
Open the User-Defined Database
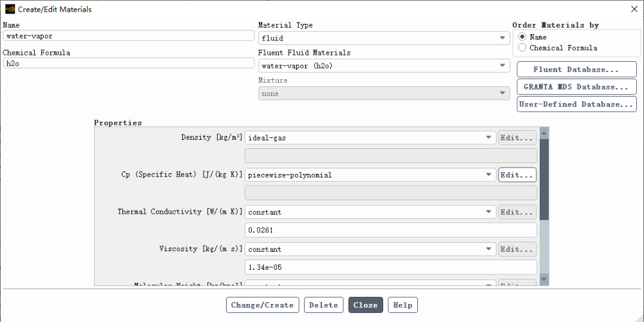[576, 104]
